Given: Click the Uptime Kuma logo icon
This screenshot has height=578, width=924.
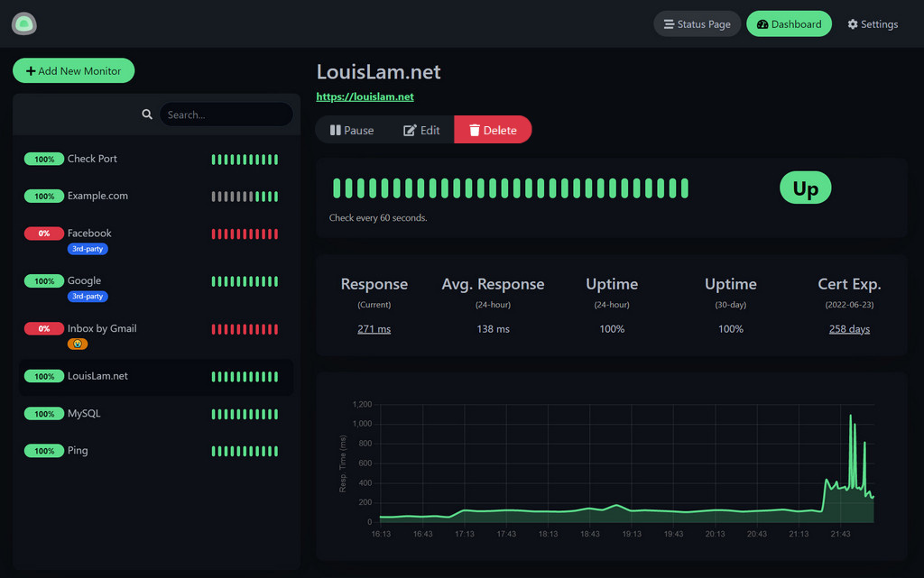Looking at the screenshot, I should 24,24.
